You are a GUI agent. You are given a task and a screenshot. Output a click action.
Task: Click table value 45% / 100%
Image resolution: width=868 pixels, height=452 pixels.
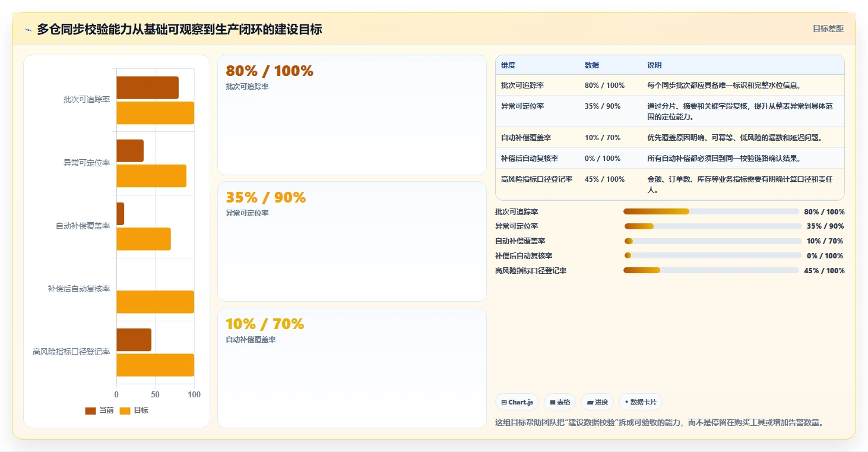(605, 179)
